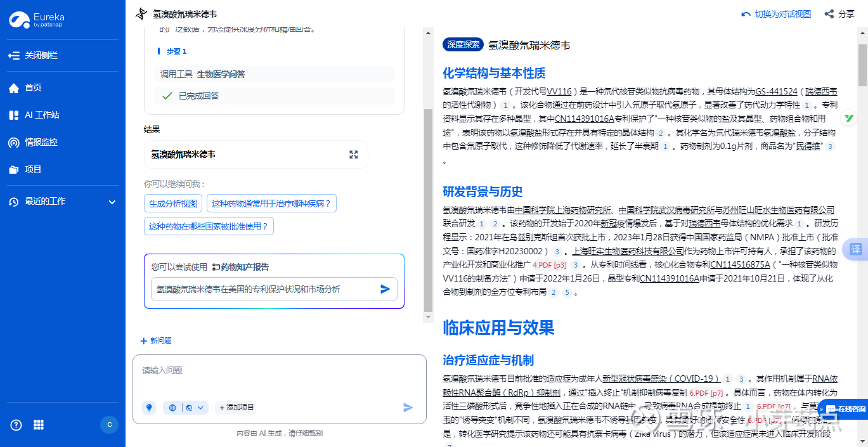The image size is (868, 447).
Task: Click the 结果 label
Action: point(152,129)
